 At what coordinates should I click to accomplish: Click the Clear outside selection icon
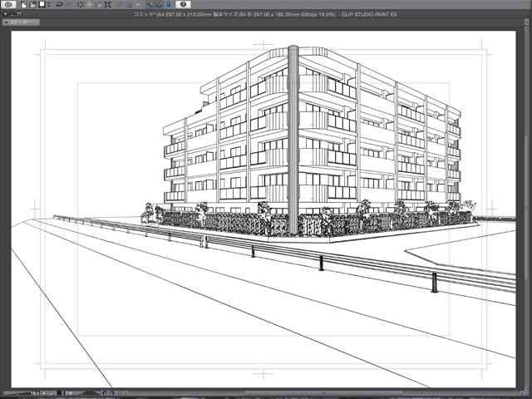pyautogui.click(x=90, y=5)
